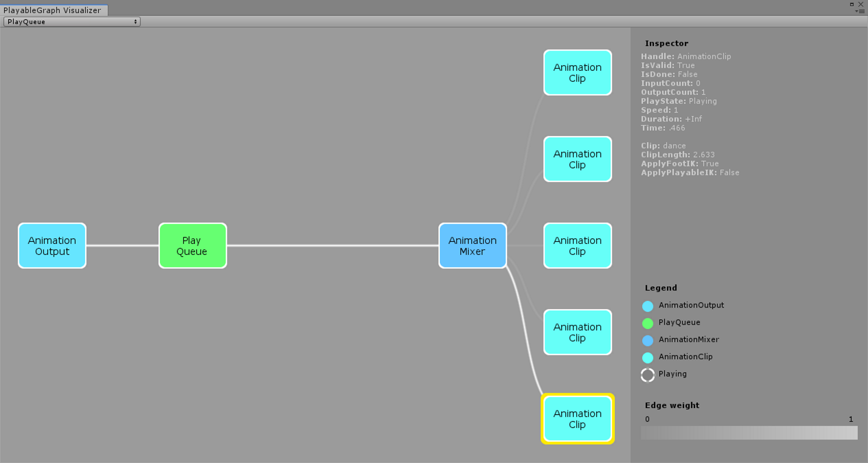Open the PlayQueue graph dropdown

click(x=72, y=21)
